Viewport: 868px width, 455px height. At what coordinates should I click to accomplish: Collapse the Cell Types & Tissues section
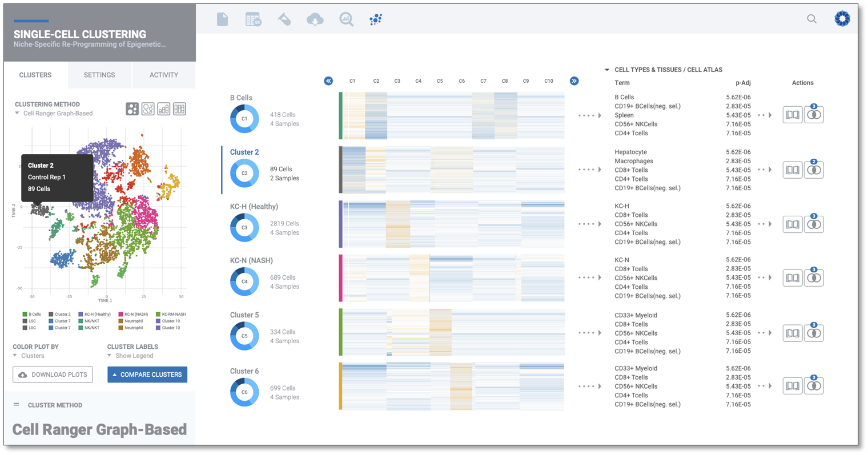click(x=606, y=70)
